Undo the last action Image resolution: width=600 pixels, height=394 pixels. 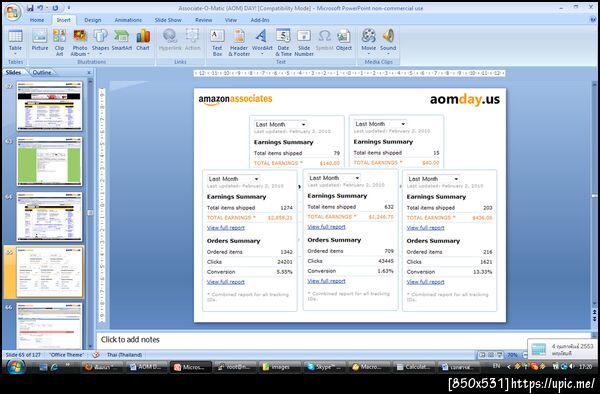tap(41, 8)
